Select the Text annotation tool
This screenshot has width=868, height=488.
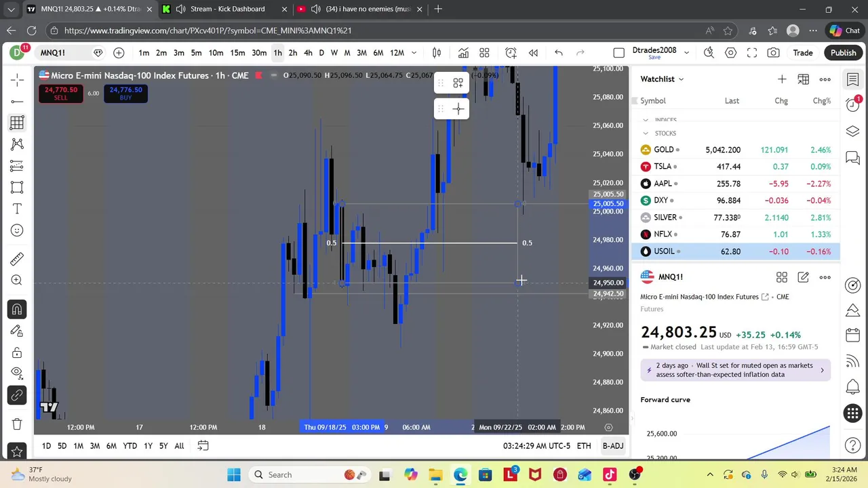17,209
